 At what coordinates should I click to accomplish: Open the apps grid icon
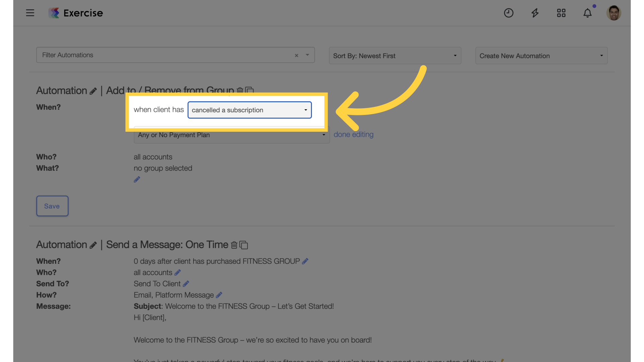click(561, 13)
